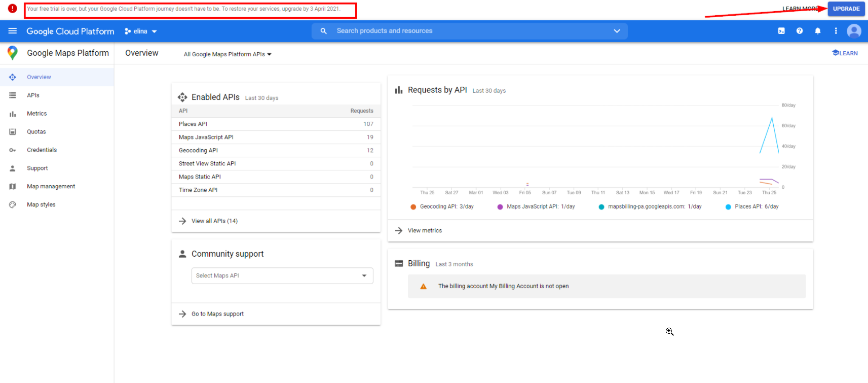Focus the Search products and resources field
The height and width of the screenshot is (383, 868).
pos(470,31)
